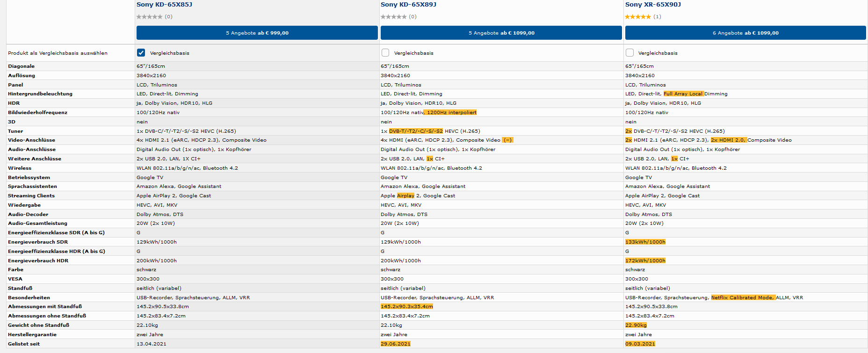Click highlighted '2x HDMI 2.0' text
The width and height of the screenshot is (868, 353).
pos(728,140)
